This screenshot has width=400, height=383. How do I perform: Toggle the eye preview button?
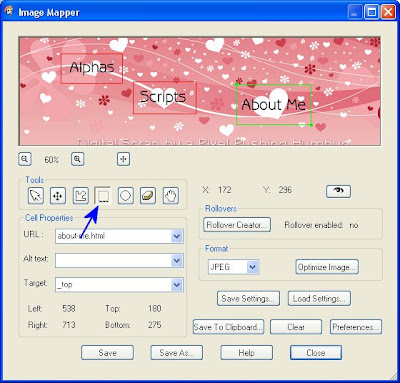tap(338, 191)
